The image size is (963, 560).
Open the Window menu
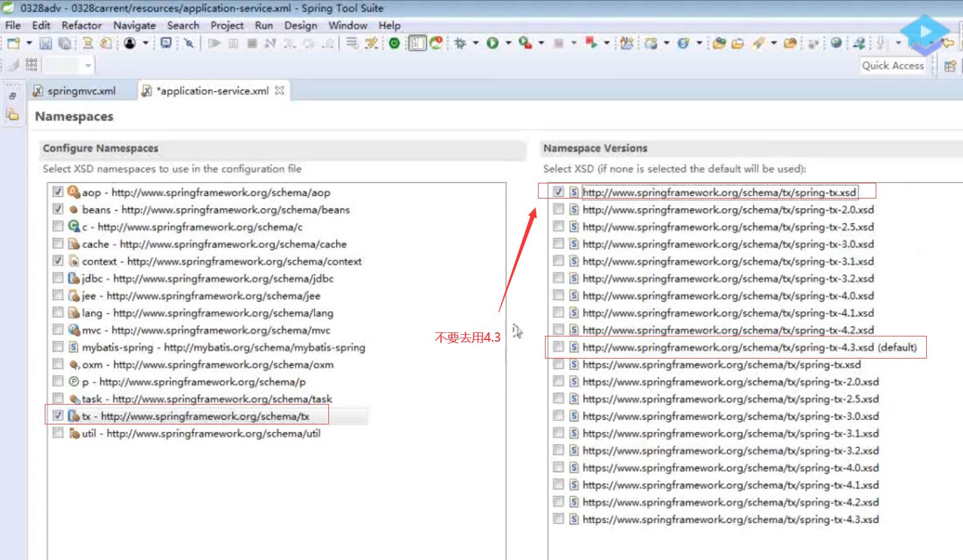(348, 26)
